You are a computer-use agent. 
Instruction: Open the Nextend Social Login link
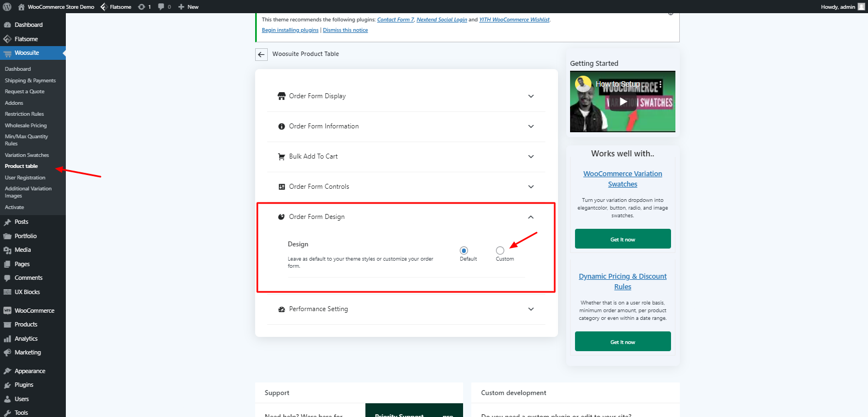442,20
